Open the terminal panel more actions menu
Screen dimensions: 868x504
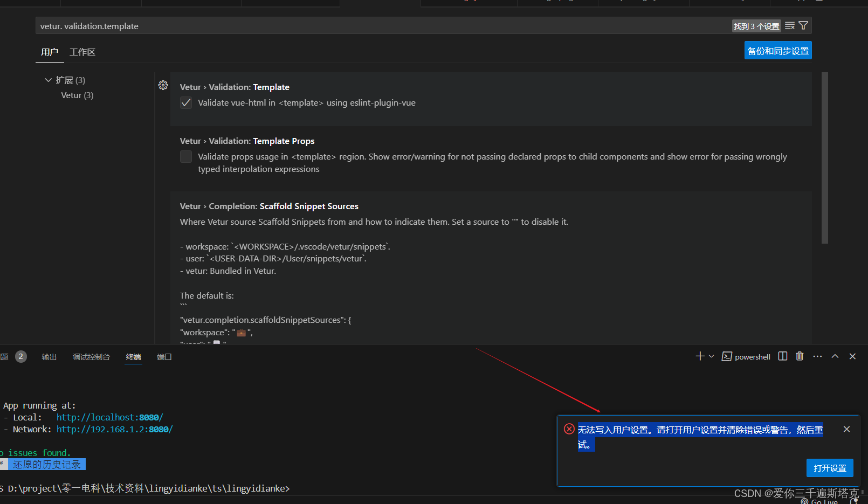pyautogui.click(x=817, y=356)
